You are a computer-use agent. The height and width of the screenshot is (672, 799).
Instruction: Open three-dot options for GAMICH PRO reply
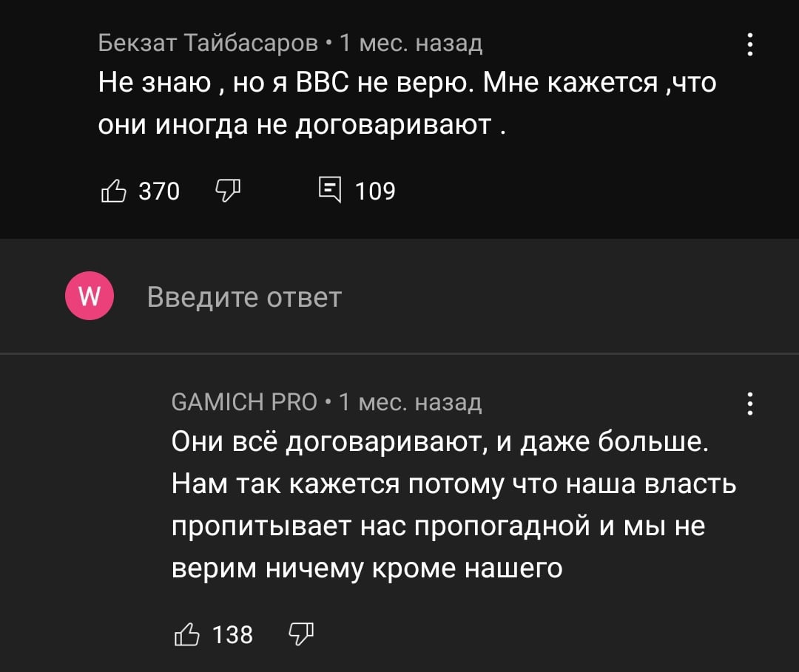pyautogui.click(x=750, y=404)
